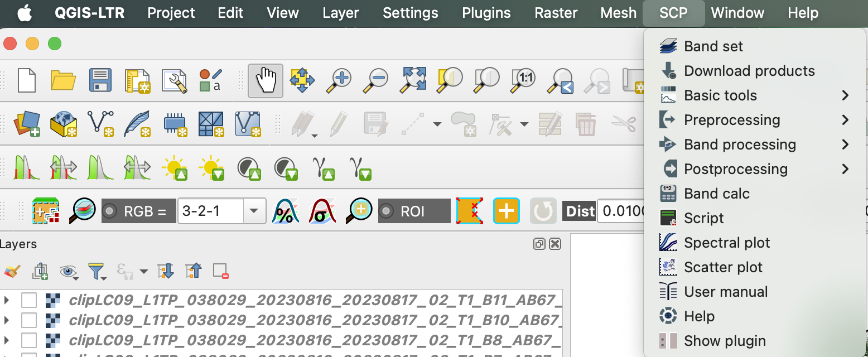Click the Zoom Full extent icon

(x=413, y=80)
